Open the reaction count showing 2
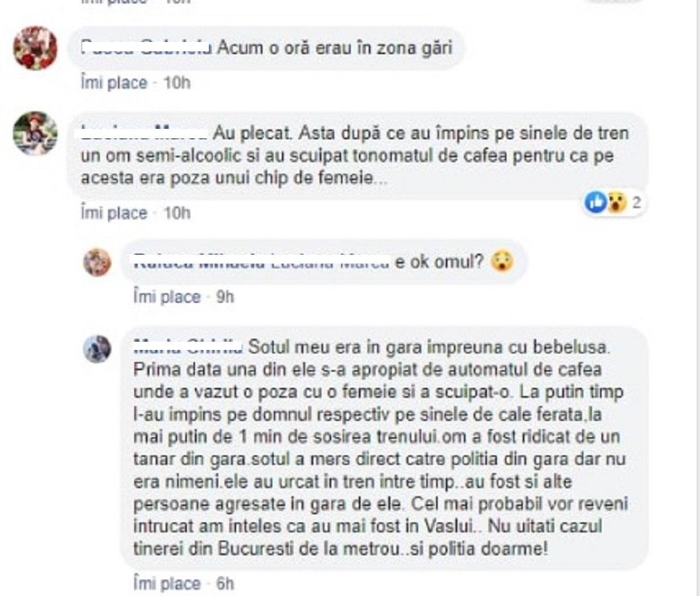This screenshot has width=700, height=596. click(636, 202)
